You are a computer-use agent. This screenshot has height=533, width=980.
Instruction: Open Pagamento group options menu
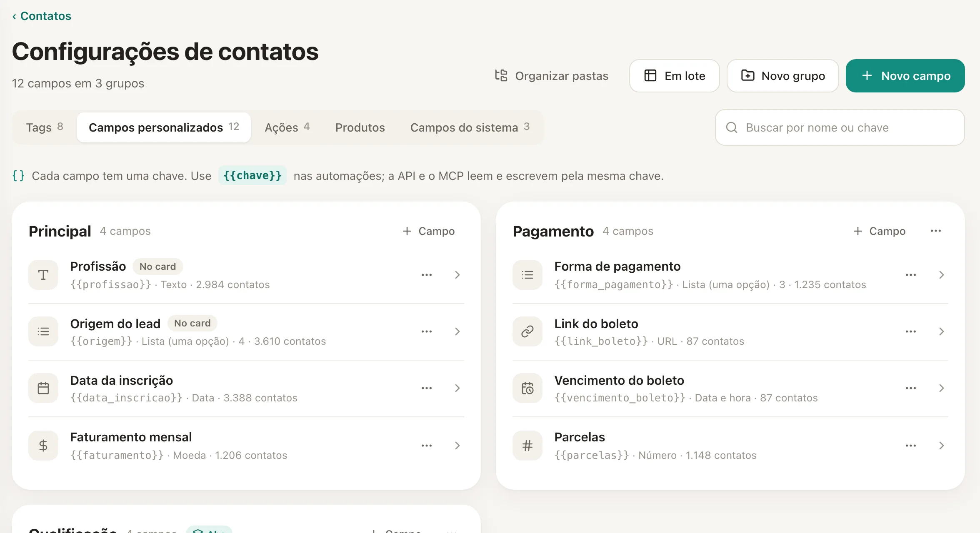point(936,231)
